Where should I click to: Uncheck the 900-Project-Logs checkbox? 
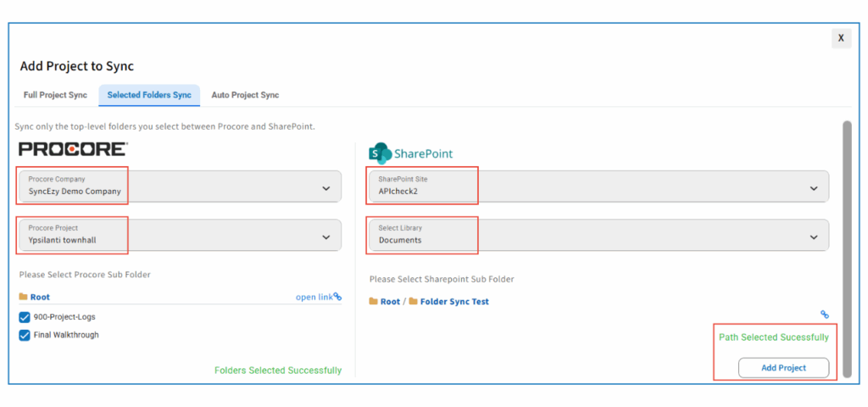[x=25, y=317]
